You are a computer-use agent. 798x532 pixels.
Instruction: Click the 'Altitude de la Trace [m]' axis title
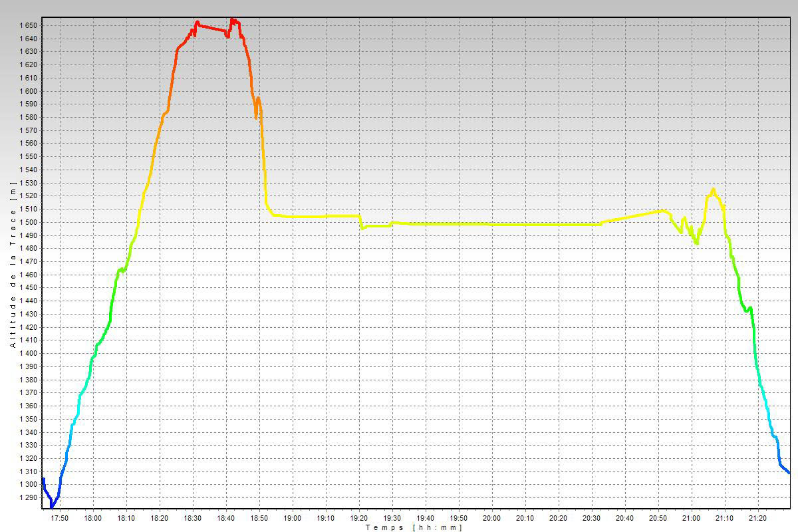(13, 265)
